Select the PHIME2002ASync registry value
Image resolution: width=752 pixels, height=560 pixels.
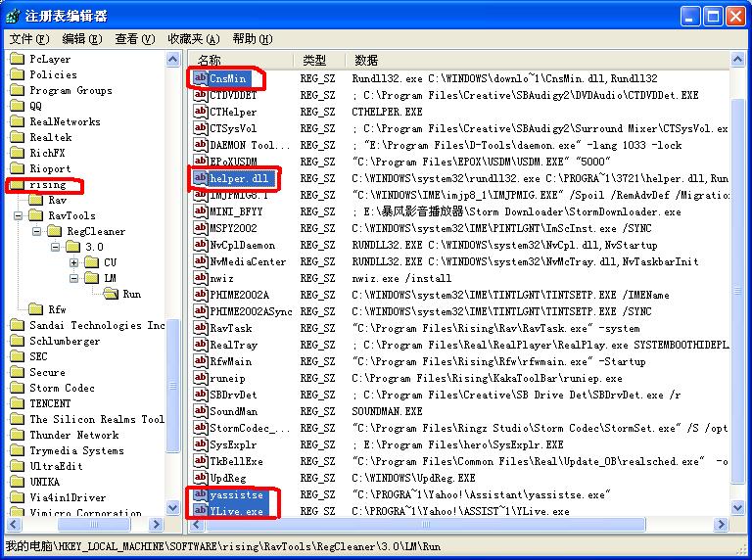point(251,311)
